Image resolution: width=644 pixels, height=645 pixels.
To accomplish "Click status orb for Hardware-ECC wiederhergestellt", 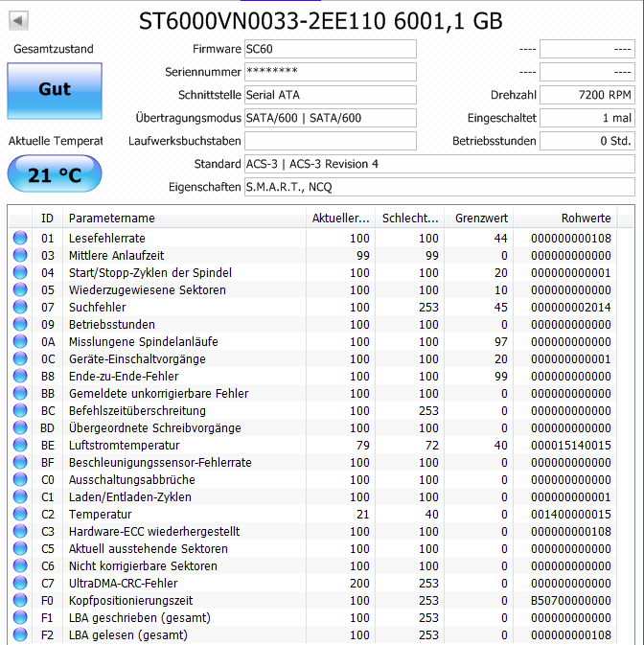I will pyautogui.click(x=20, y=532).
